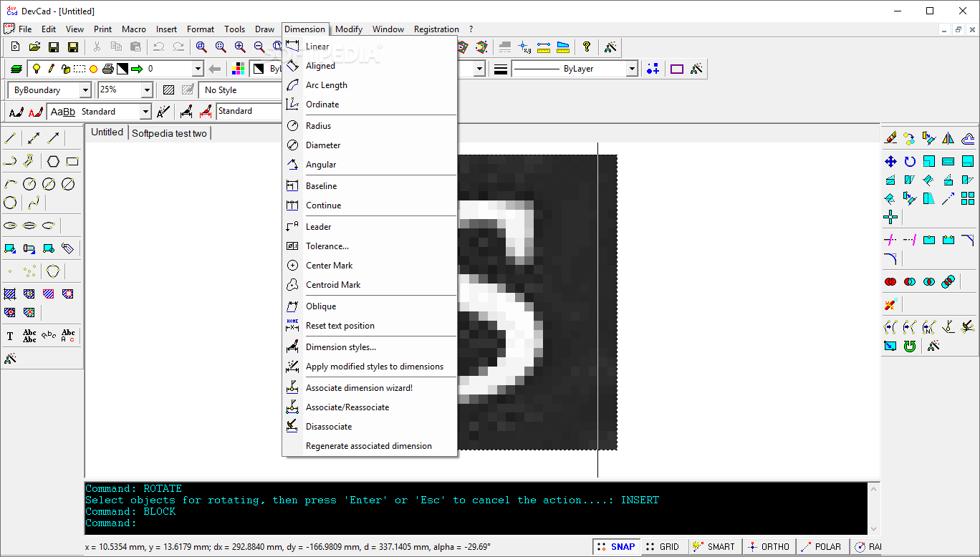Click the Zoom In magnifier icon
The image size is (980, 557).
pos(240,47)
